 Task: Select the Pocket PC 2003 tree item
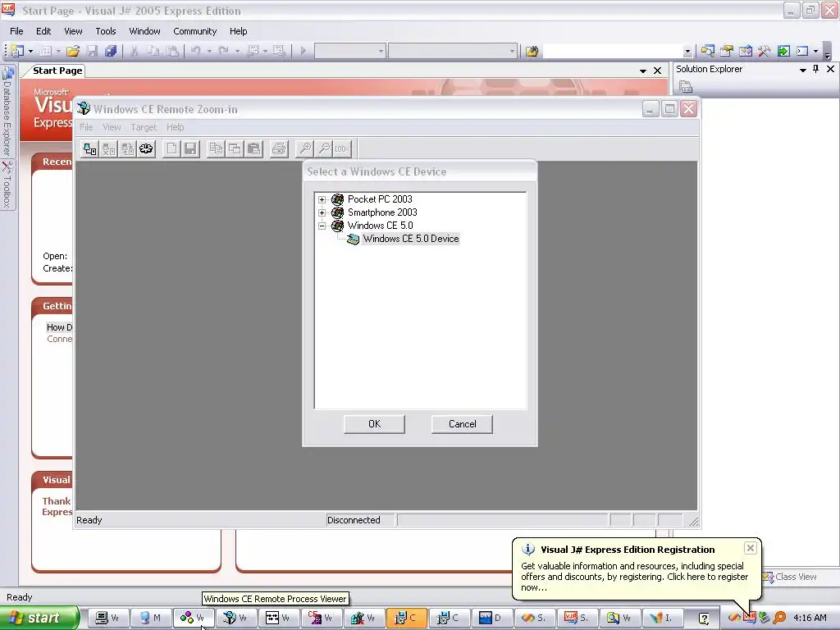pos(380,199)
